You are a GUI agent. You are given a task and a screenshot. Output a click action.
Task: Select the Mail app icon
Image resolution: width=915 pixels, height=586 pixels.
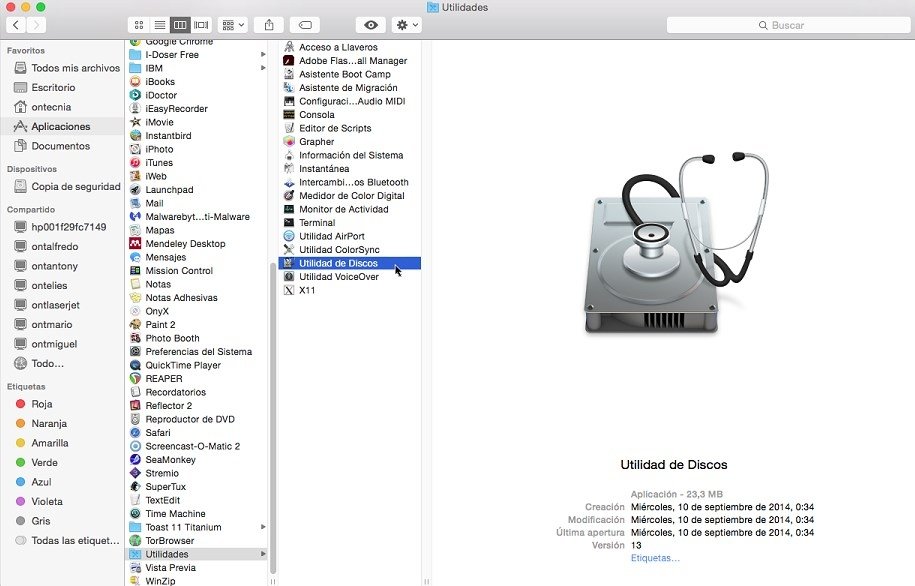click(135, 203)
